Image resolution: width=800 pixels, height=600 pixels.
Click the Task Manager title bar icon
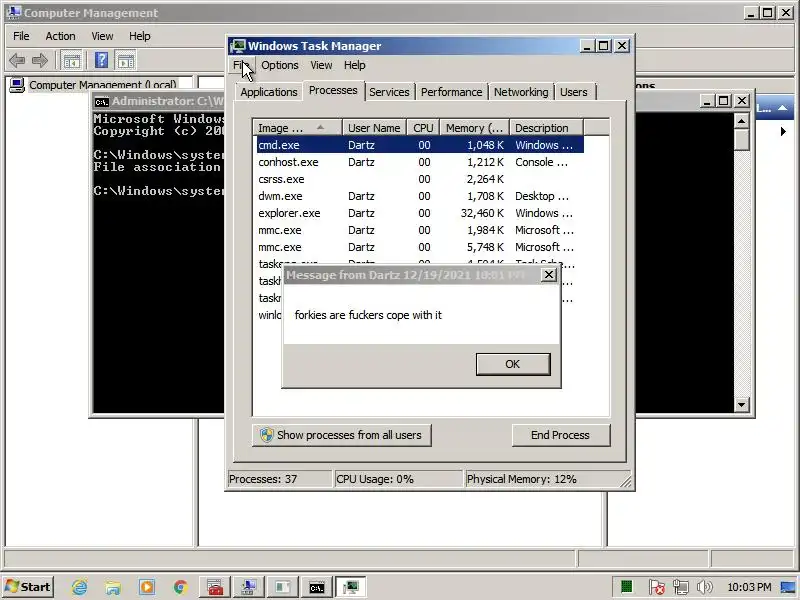[x=238, y=46]
